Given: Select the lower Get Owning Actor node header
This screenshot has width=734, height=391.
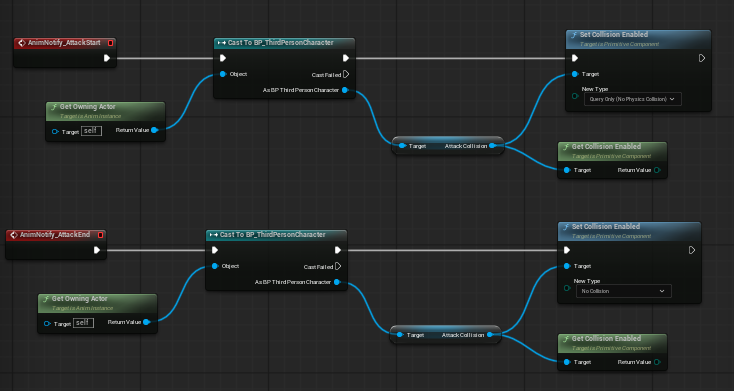Looking at the screenshot, I should 97,303.
